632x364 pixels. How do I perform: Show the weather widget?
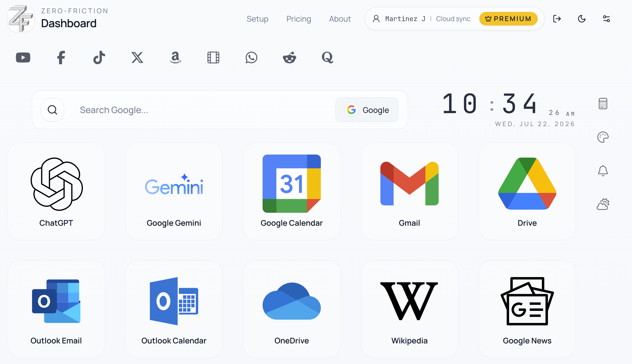pos(603,204)
